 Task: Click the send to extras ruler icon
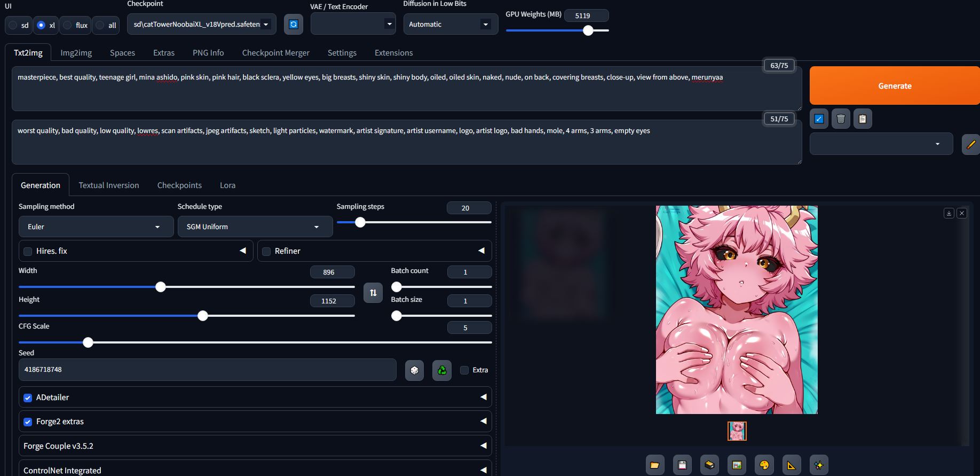click(792, 465)
